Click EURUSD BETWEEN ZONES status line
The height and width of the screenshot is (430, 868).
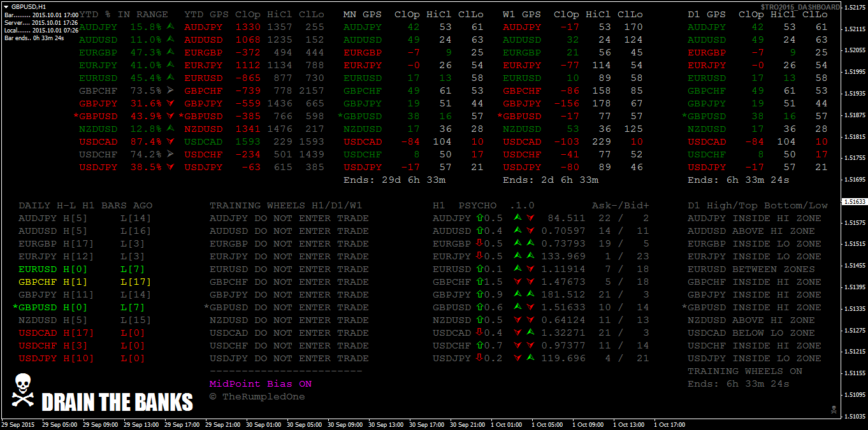point(751,269)
